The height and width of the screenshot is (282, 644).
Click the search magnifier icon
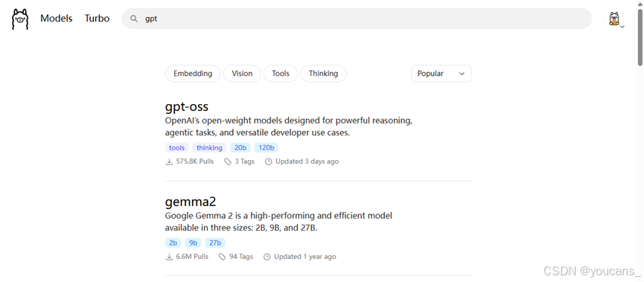(133, 19)
